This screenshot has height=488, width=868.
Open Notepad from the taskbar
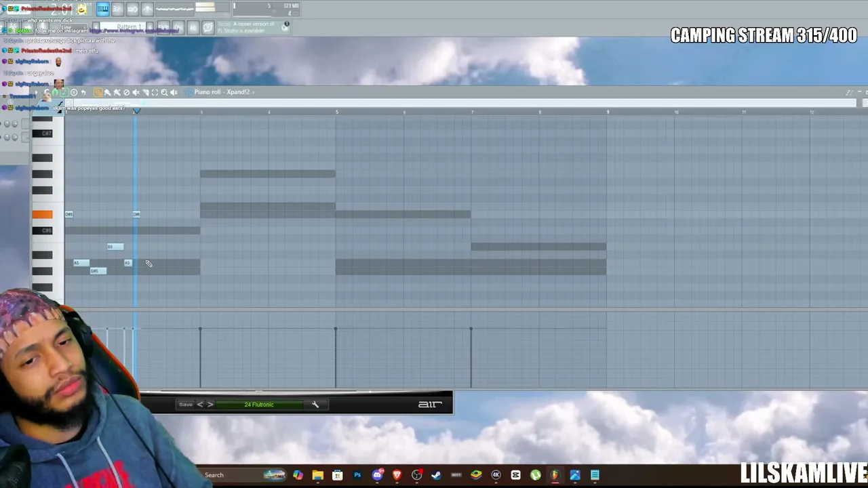[595, 475]
